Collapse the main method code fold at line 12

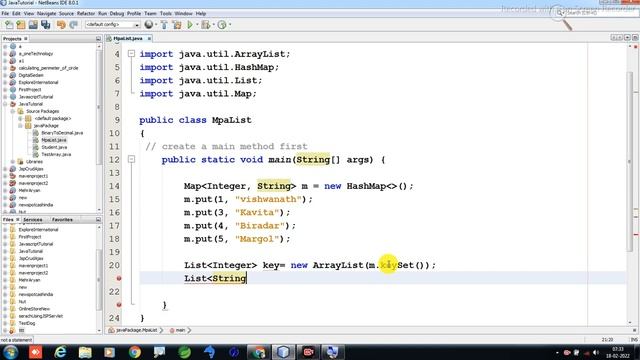point(131,159)
